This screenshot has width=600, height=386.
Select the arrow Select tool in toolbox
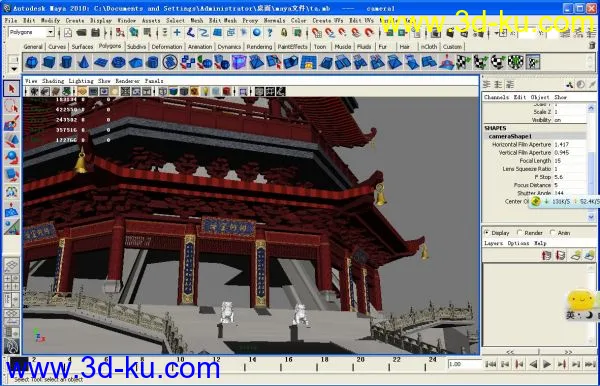tap(11, 89)
